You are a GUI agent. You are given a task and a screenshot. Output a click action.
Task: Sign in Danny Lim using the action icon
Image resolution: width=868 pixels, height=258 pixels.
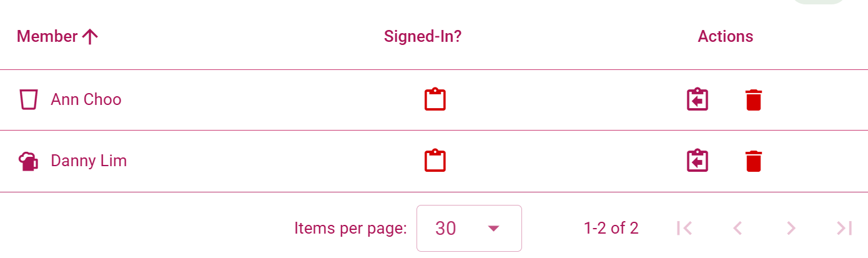click(698, 161)
